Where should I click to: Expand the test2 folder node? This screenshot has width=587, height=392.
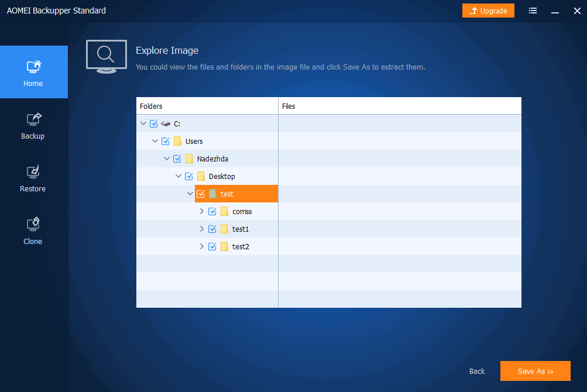(x=202, y=246)
